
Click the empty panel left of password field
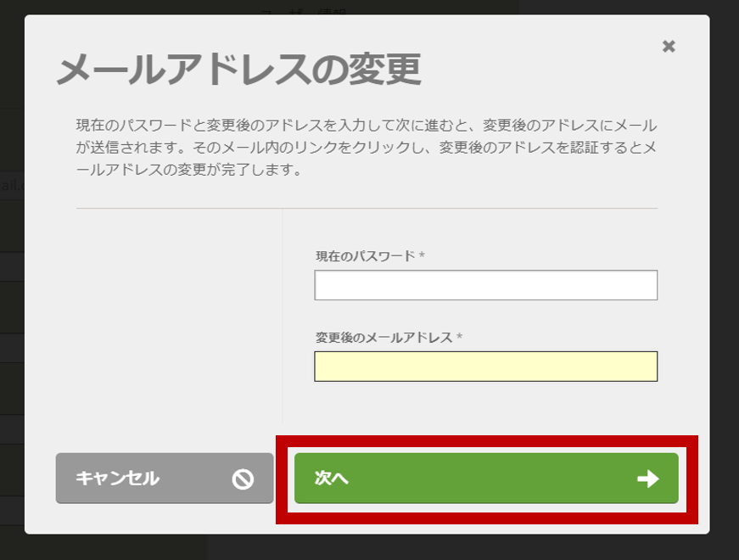[x=178, y=314]
